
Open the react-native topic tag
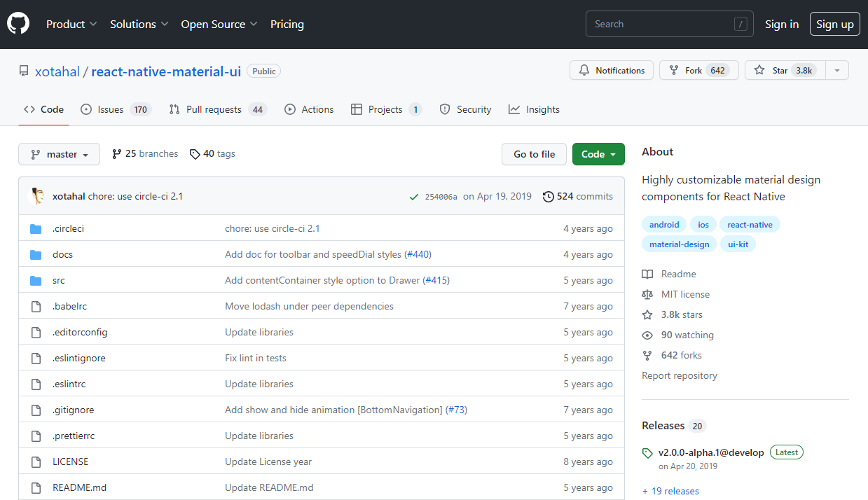point(750,225)
